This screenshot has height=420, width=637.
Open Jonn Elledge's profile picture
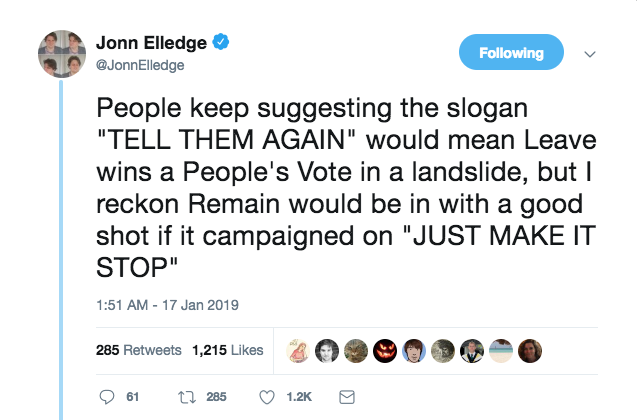[61, 53]
